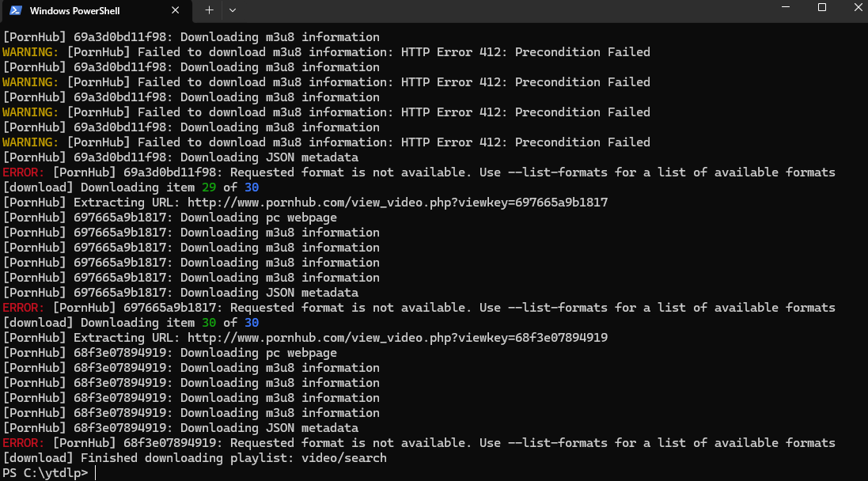This screenshot has width=868, height=481.
Task: Open a new tab with the plus button
Action: (209, 10)
